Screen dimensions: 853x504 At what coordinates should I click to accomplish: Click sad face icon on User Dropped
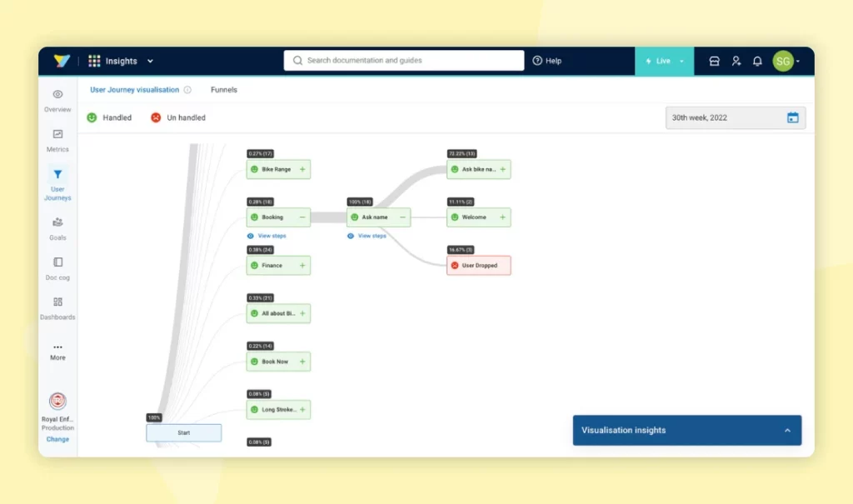[x=455, y=266]
